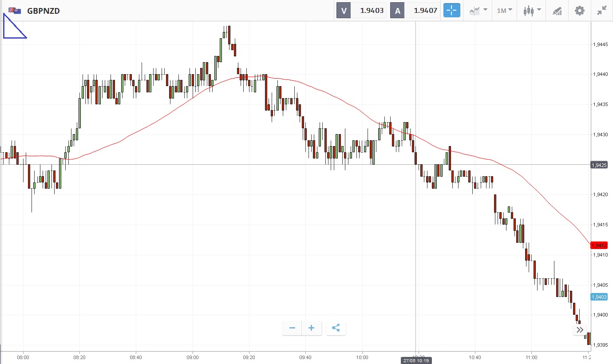Expand the 1M timeframe dropdown
The height and width of the screenshot is (364, 613).
pyautogui.click(x=504, y=11)
